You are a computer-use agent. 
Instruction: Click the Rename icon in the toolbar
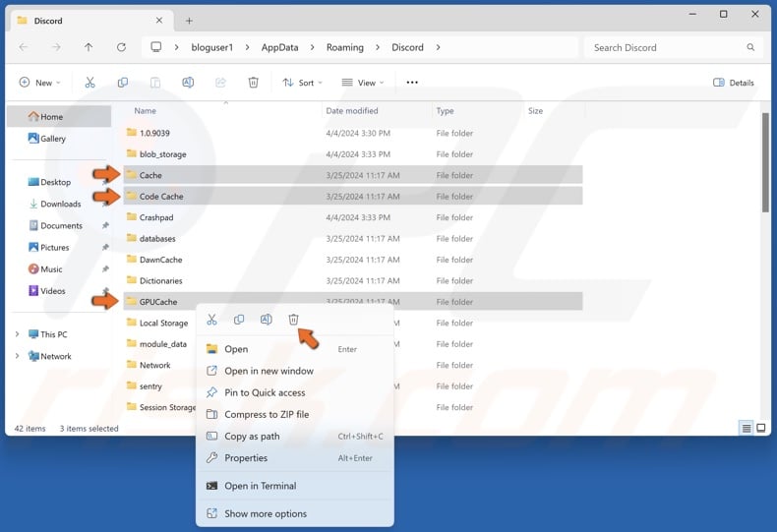tap(188, 83)
